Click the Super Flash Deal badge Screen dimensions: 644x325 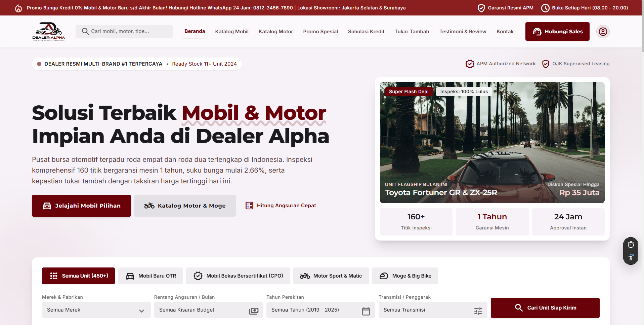pyautogui.click(x=409, y=92)
